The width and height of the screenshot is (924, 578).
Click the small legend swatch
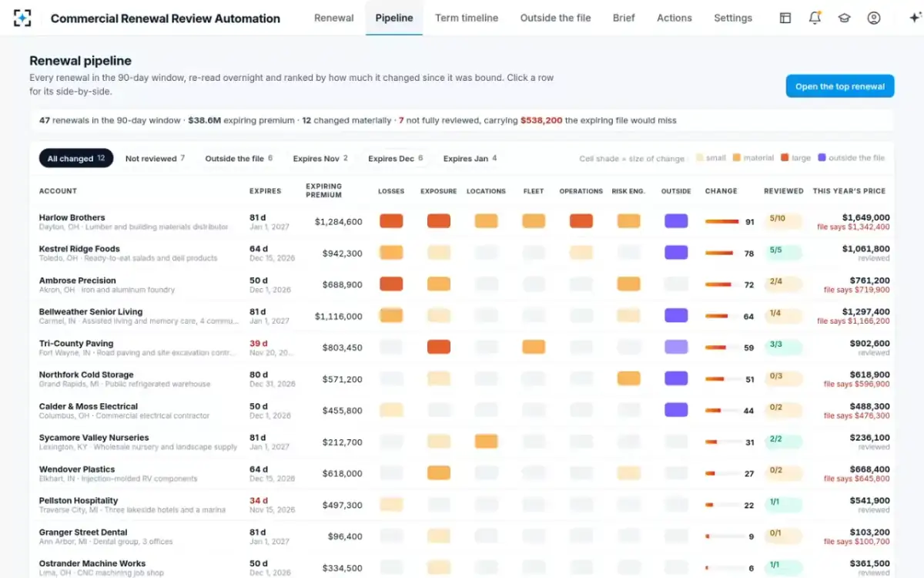[699, 158]
